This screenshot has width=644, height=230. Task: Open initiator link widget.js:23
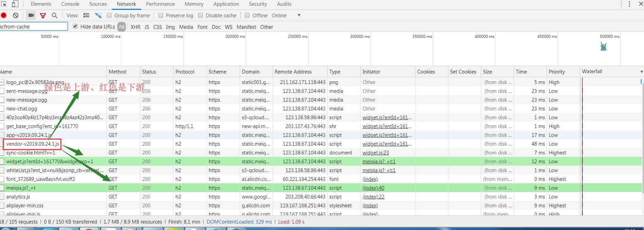[x=376, y=153]
